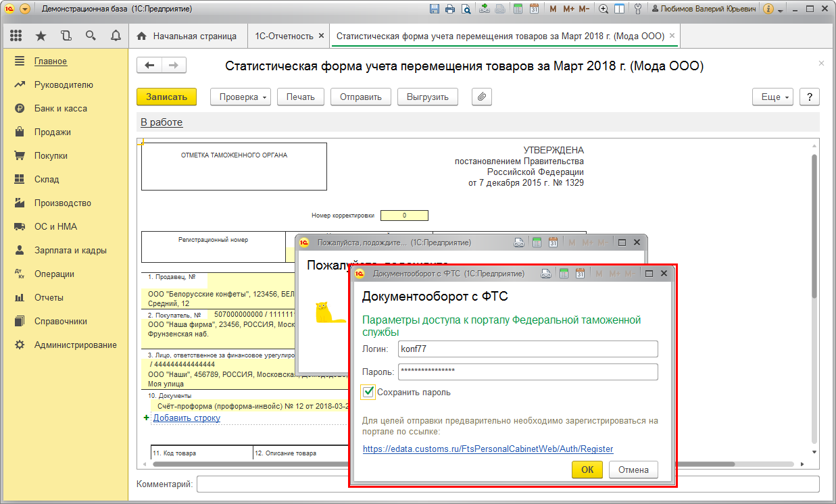Click the M- memory subtract button
The height and width of the screenshot is (504, 836).
pos(584,9)
